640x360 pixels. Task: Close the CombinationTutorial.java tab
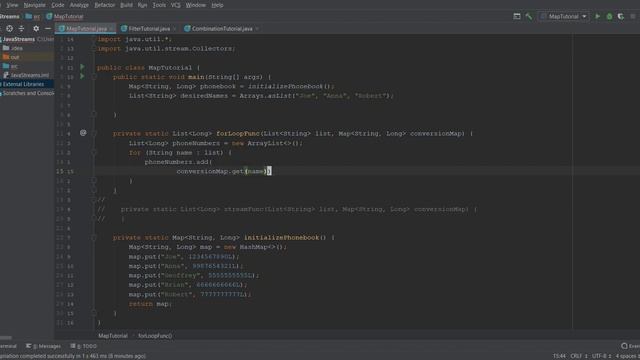point(257,29)
